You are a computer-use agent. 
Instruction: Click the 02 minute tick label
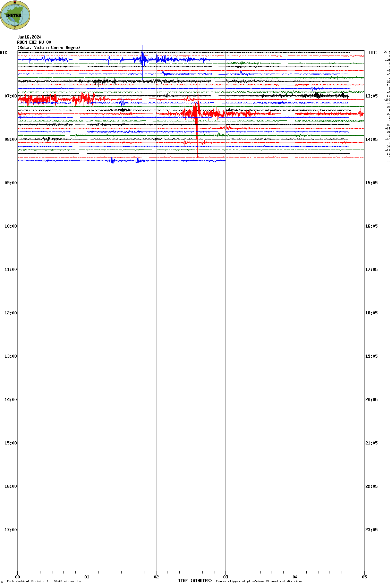coord(156,577)
